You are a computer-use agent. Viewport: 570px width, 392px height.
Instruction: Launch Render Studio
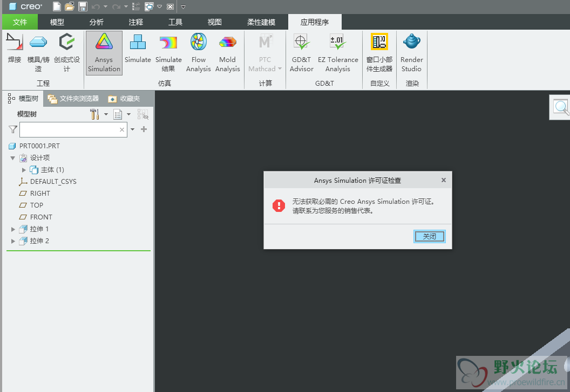tap(411, 53)
